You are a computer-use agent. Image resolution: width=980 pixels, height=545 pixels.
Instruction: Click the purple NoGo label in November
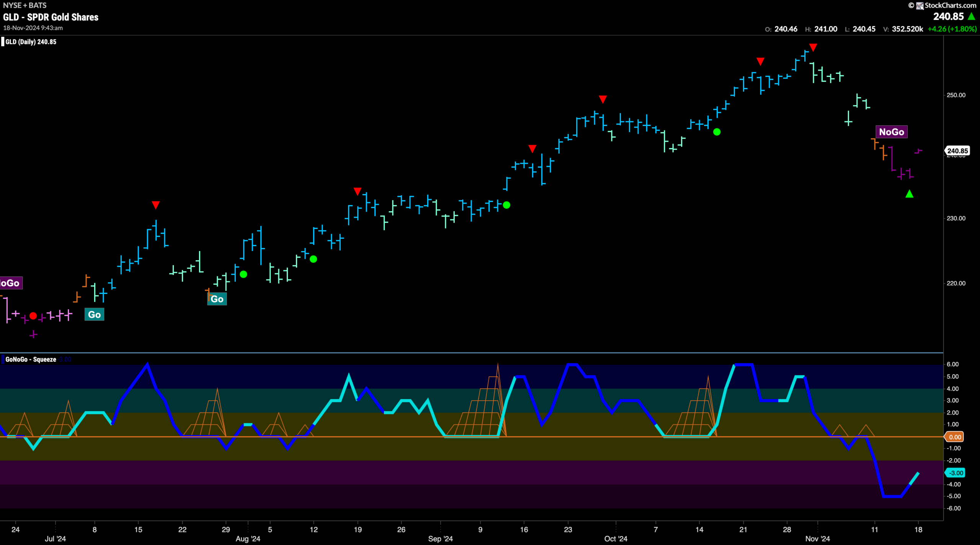(892, 132)
